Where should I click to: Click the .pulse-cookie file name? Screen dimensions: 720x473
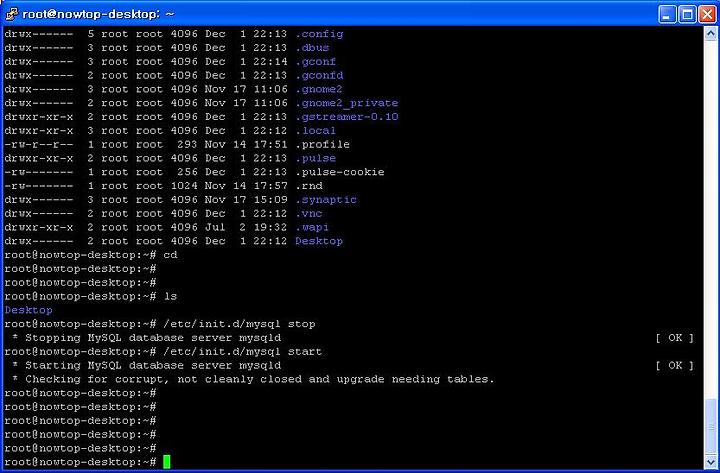pyautogui.click(x=340, y=172)
